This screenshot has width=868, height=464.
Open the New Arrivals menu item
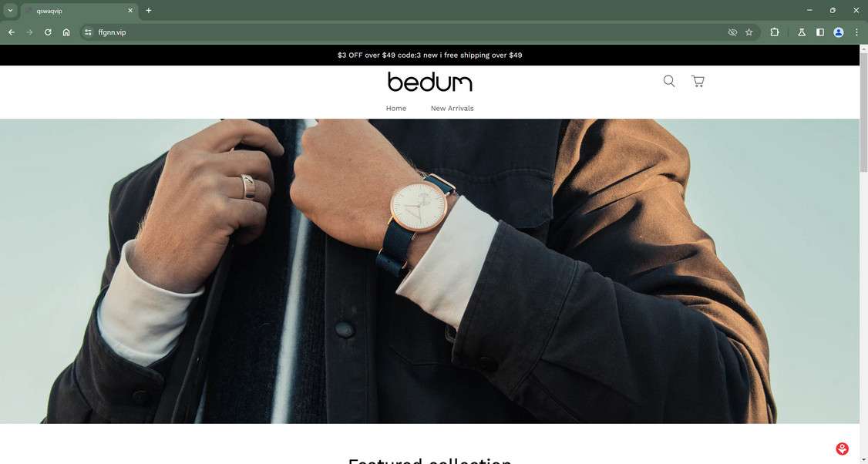[452, 108]
